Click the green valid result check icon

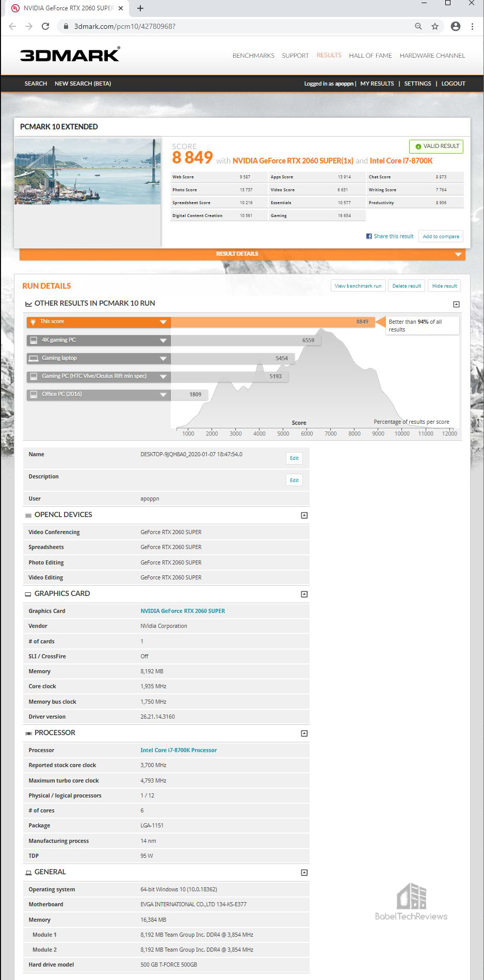click(418, 146)
